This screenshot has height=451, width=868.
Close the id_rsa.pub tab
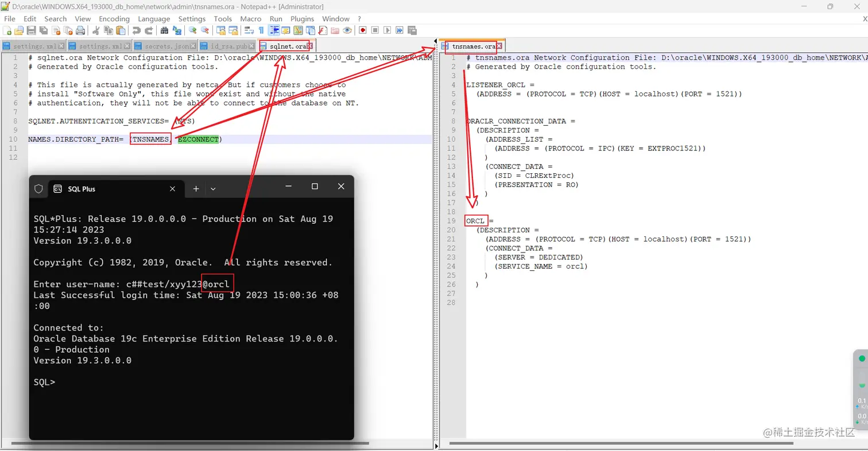[x=252, y=46]
